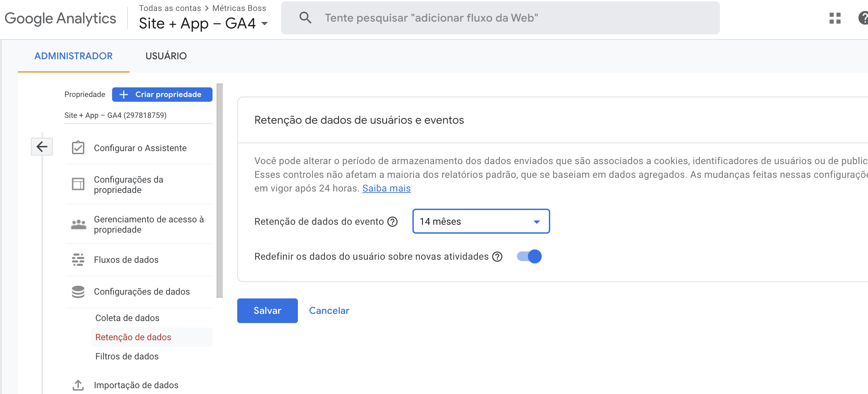
Task: Open Configurações da propriedade via its panel icon
Action: [79, 184]
